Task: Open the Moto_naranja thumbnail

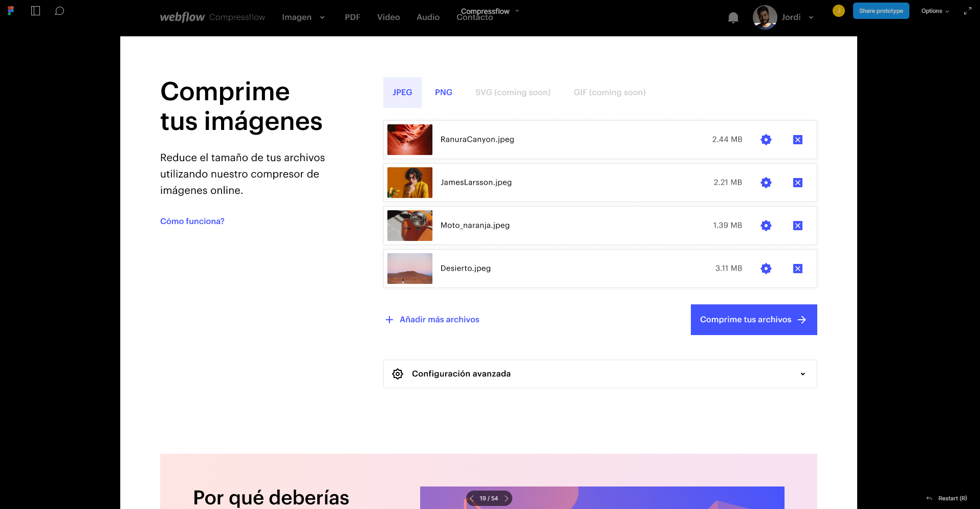Action: pyautogui.click(x=410, y=226)
